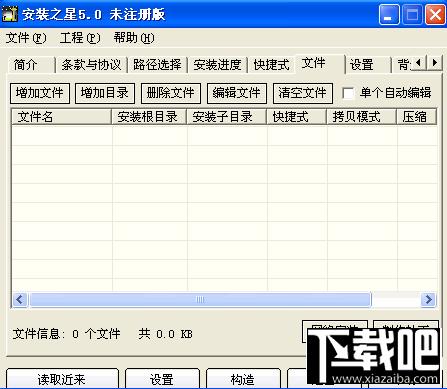
Task: Open the 文件(F) menu
Action: 26,38
